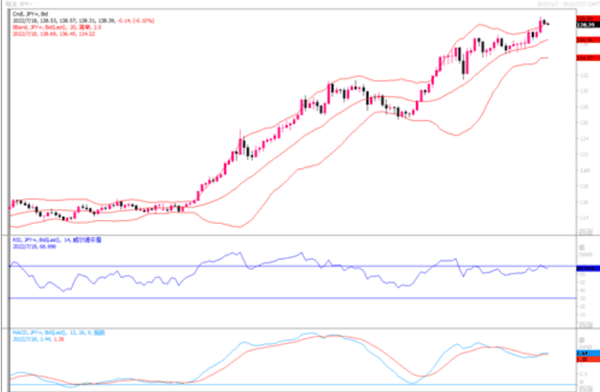Screen dimensions: 600x392
Task: Click the RSI overbought horizontal line
Action: (293, 266)
